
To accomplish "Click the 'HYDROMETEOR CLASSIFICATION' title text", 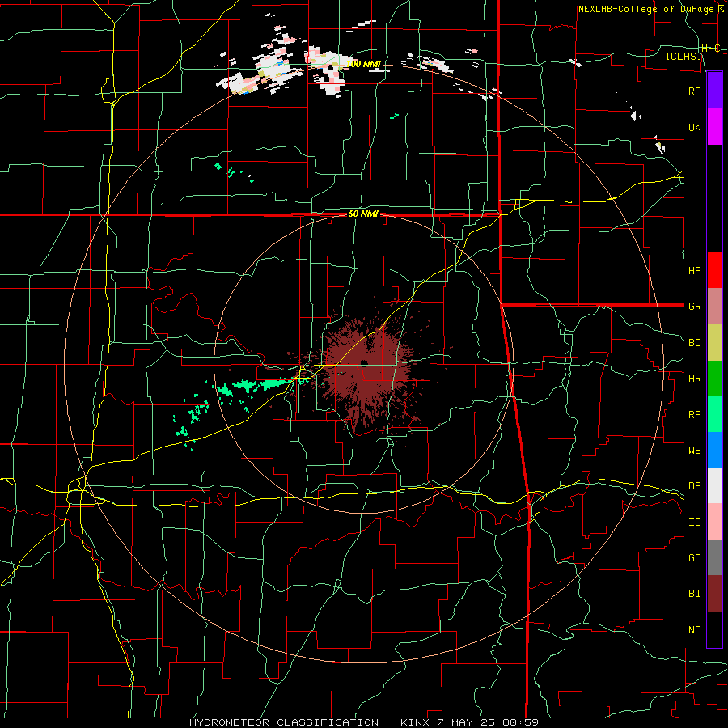I will tap(284, 722).
